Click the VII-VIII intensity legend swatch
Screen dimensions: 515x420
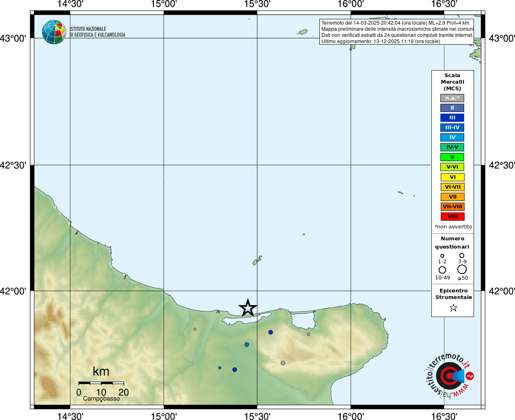pos(452,207)
